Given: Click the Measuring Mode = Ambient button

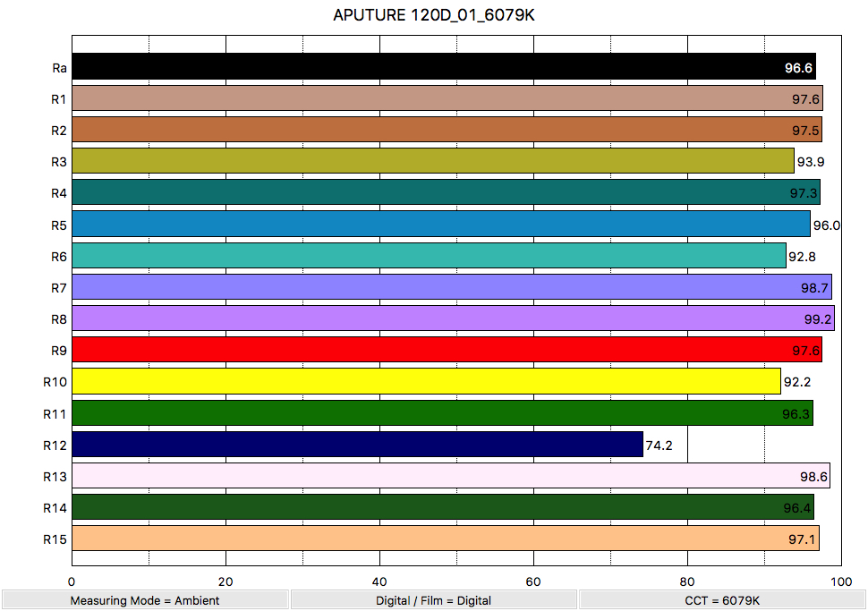Looking at the screenshot, I should [x=145, y=600].
